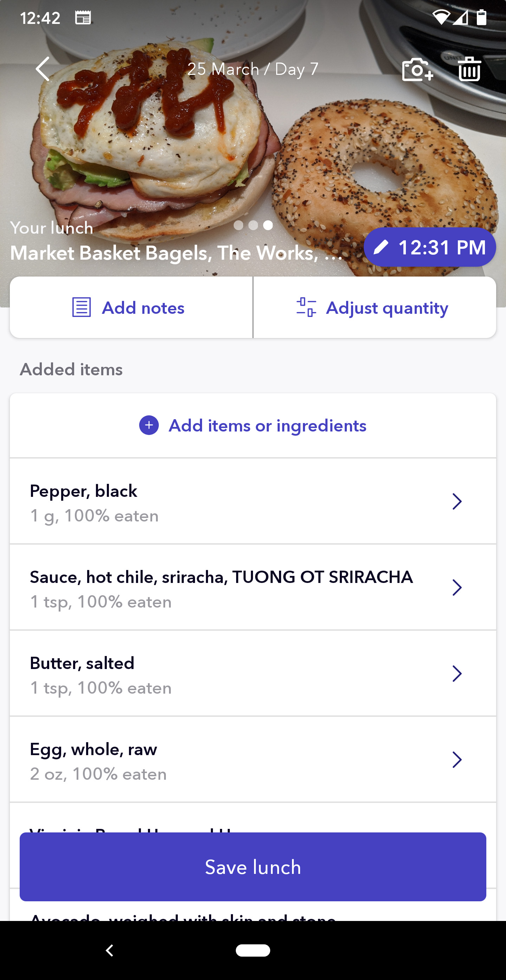This screenshot has height=980, width=506.
Task: Tap the back arrow at top left
Action: 43,69
